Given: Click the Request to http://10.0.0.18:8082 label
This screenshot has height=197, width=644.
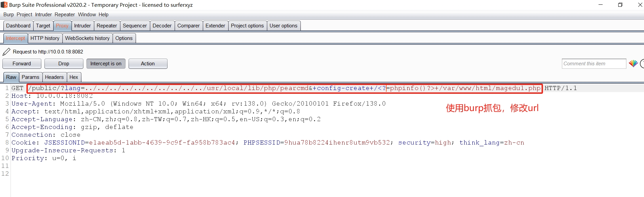Looking at the screenshot, I should coord(48,52).
